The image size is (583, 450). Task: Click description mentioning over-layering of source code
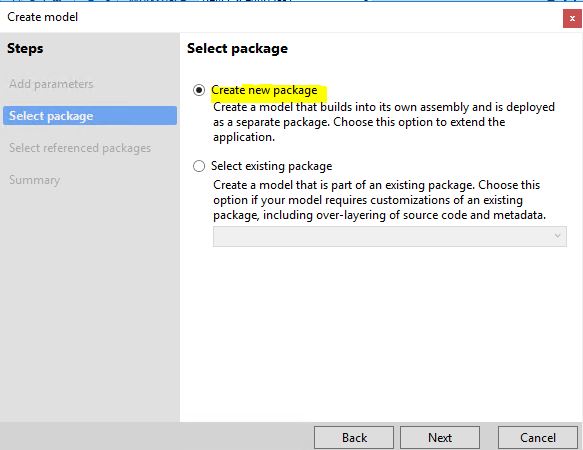tap(379, 200)
